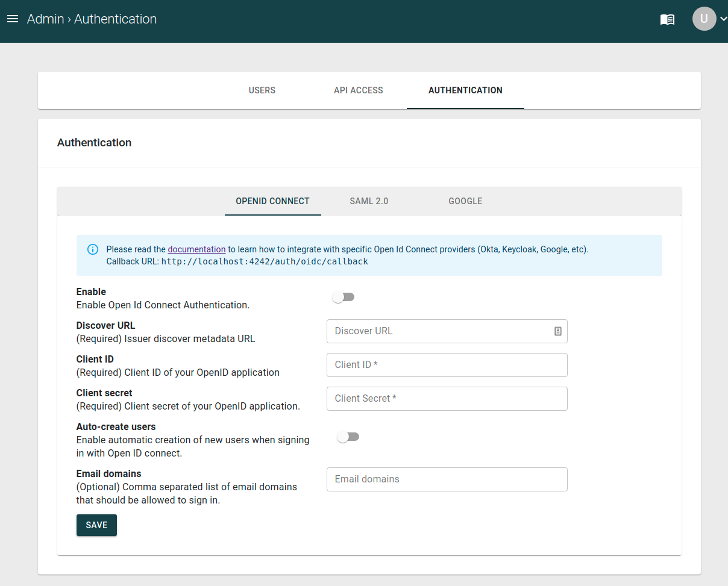Click the Save button
The width and height of the screenshot is (728, 586).
click(96, 525)
